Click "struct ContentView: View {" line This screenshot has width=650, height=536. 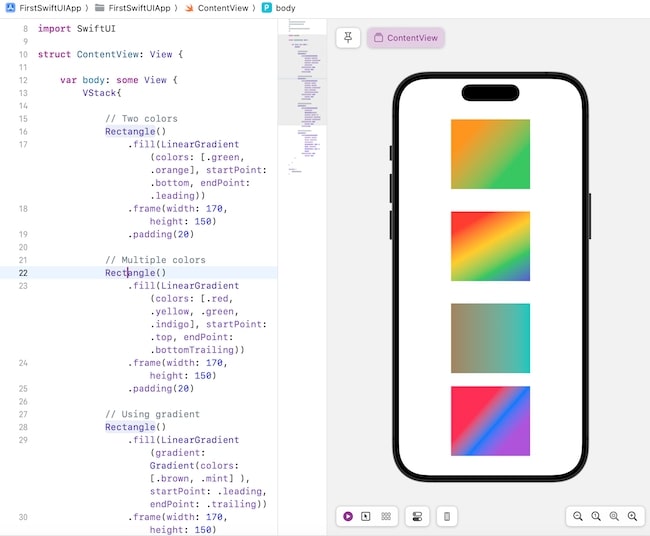pyautogui.click(x=110, y=54)
